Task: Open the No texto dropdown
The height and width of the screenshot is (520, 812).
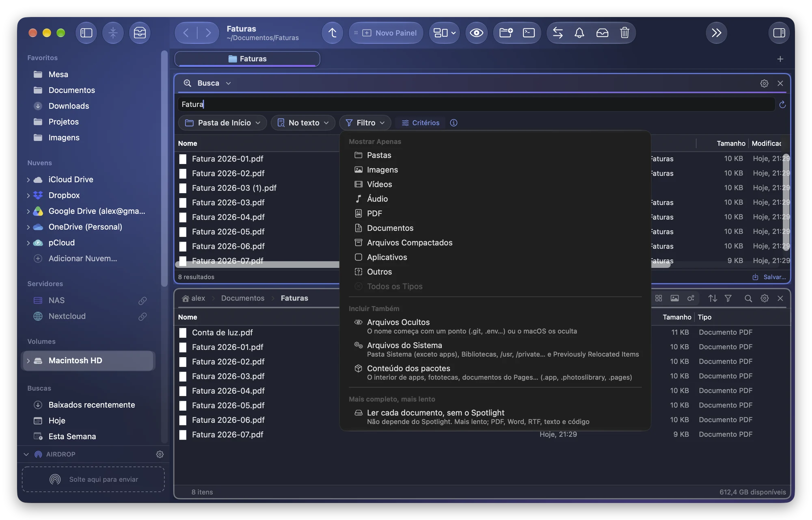Action: (x=303, y=123)
